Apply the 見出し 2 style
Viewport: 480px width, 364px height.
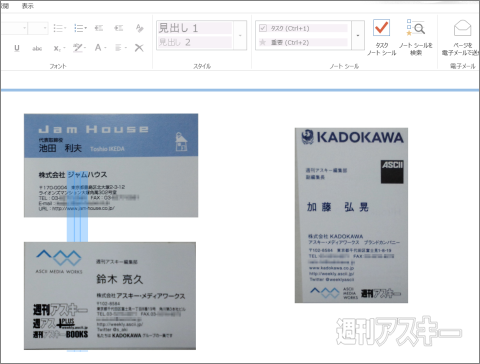[x=195, y=42]
